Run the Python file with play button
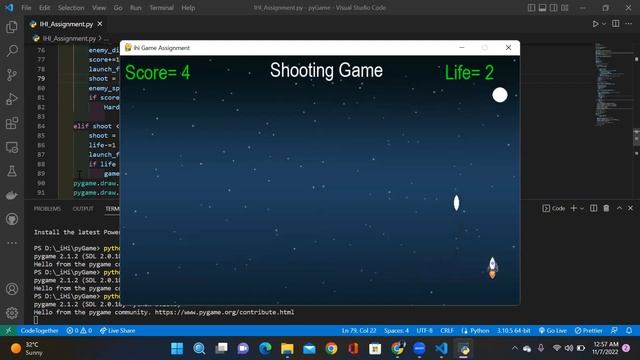Screen dimensions: 640x360 [x=596, y=24]
